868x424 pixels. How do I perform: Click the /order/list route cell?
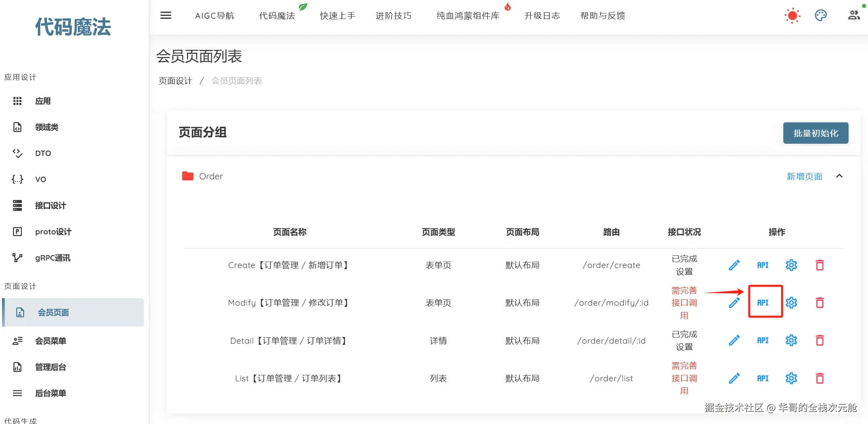click(x=611, y=378)
